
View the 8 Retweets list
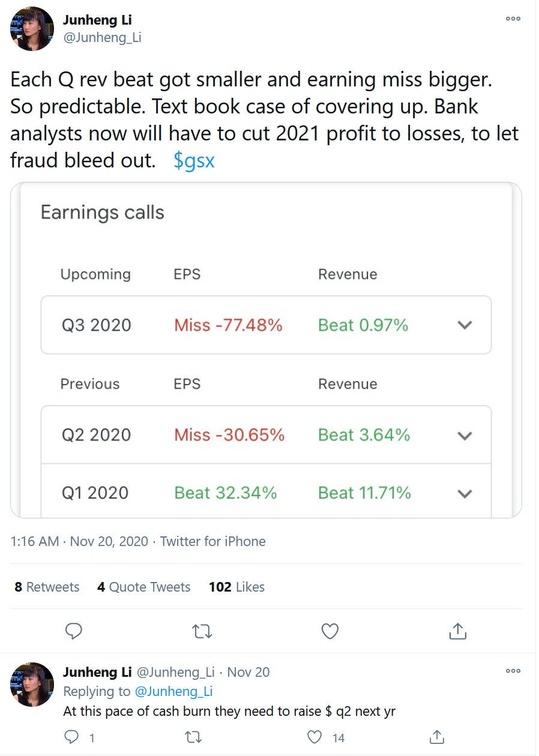[47, 587]
